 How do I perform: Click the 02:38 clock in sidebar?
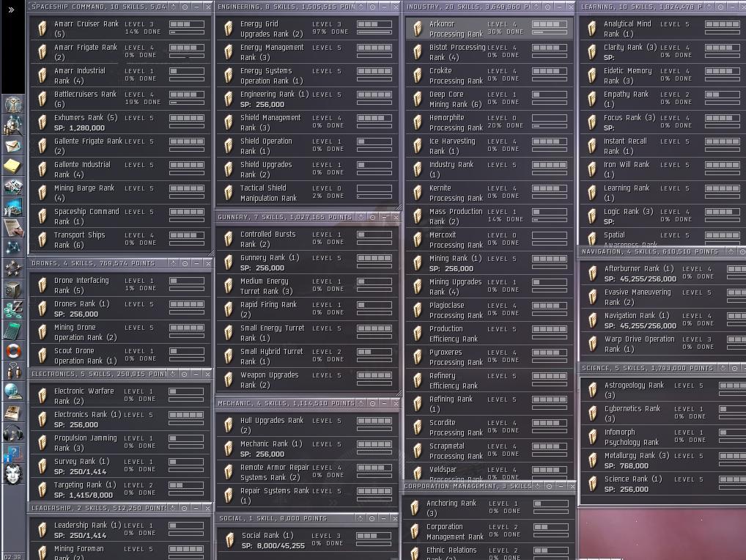12,556
